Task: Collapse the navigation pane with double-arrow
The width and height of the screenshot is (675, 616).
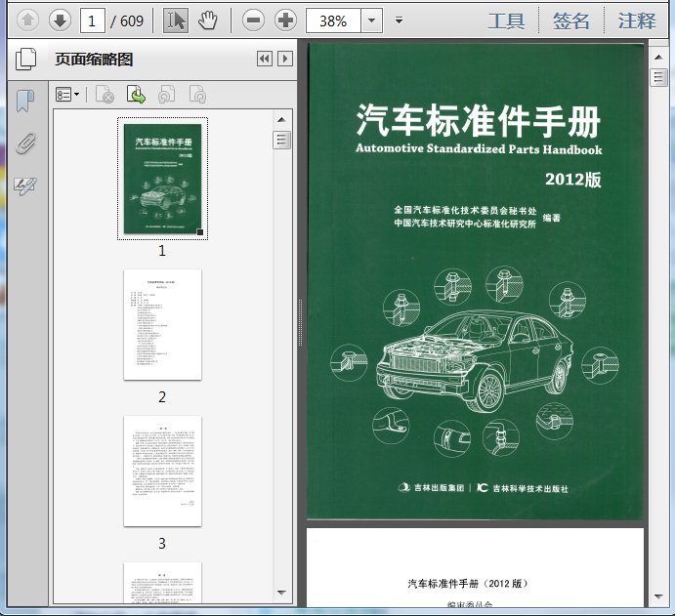Action: pos(265,59)
